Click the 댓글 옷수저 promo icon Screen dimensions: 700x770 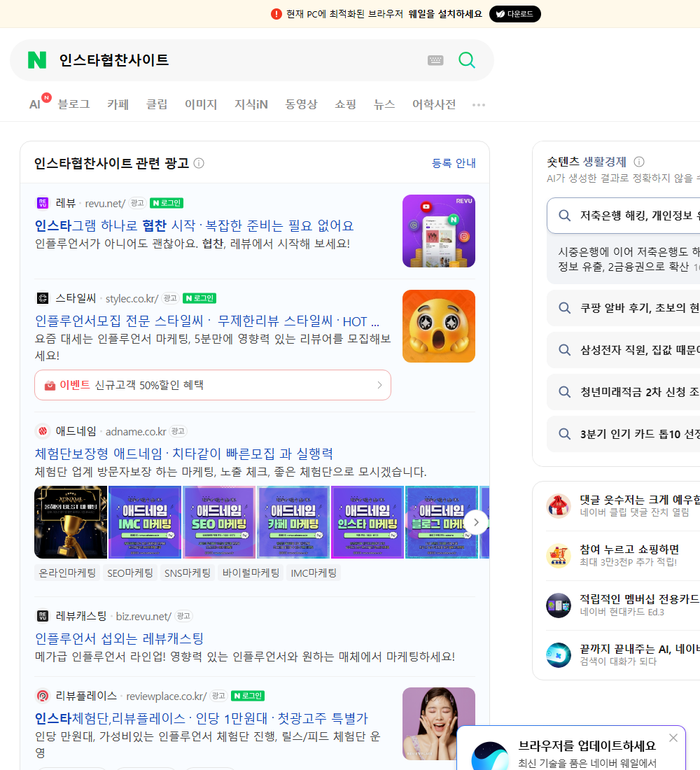coord(559,506)
